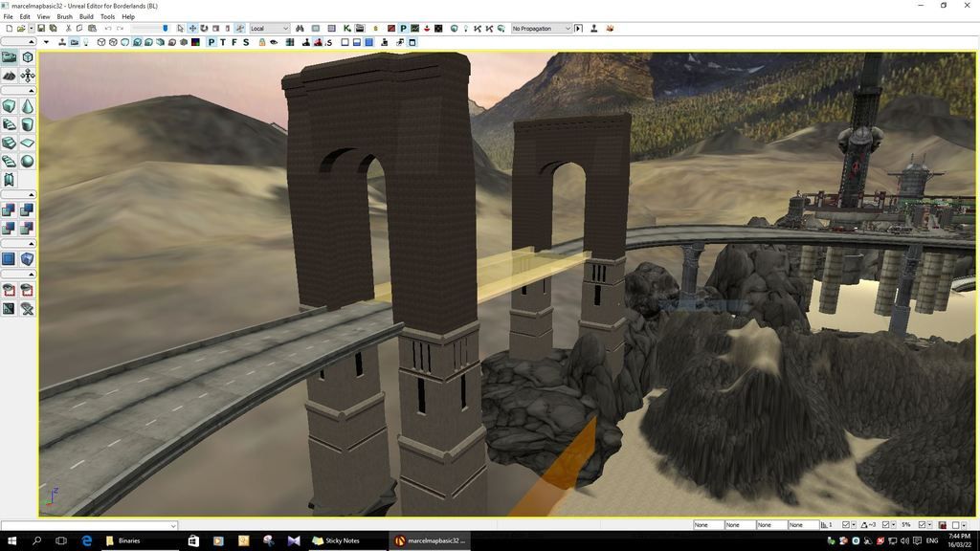Screen dimensions: 980x551
Task: Open scale snap percent dropdown arrow
Action: point(929,525)
